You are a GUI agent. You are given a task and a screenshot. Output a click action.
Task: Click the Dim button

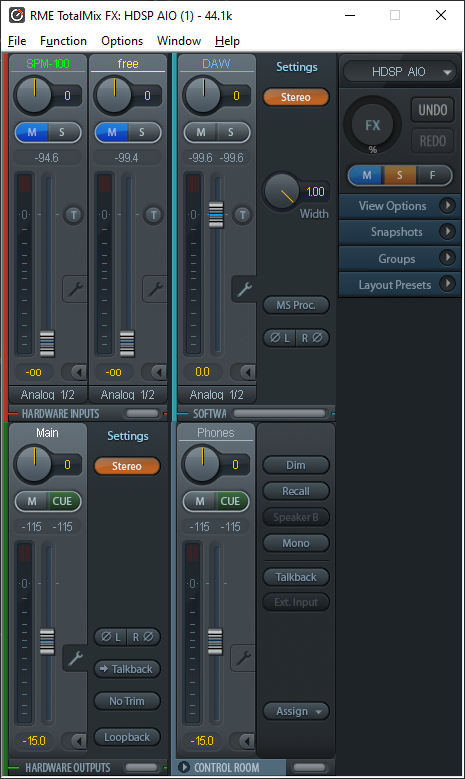tap(296, 465)
